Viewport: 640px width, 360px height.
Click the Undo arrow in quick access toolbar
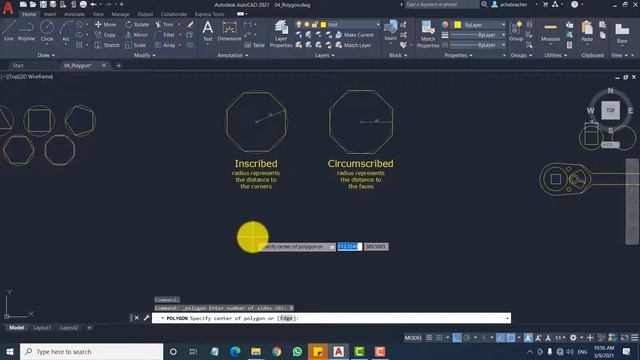(x=93, y=4)
